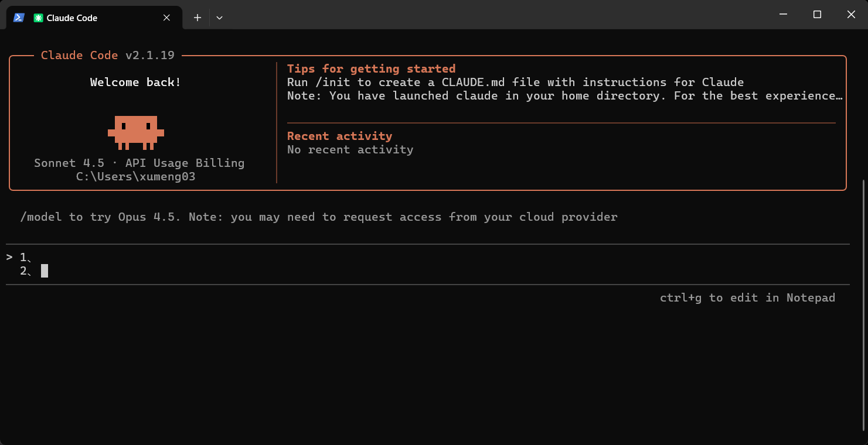Click the "Tips for getting started" heading

point(371,69)
